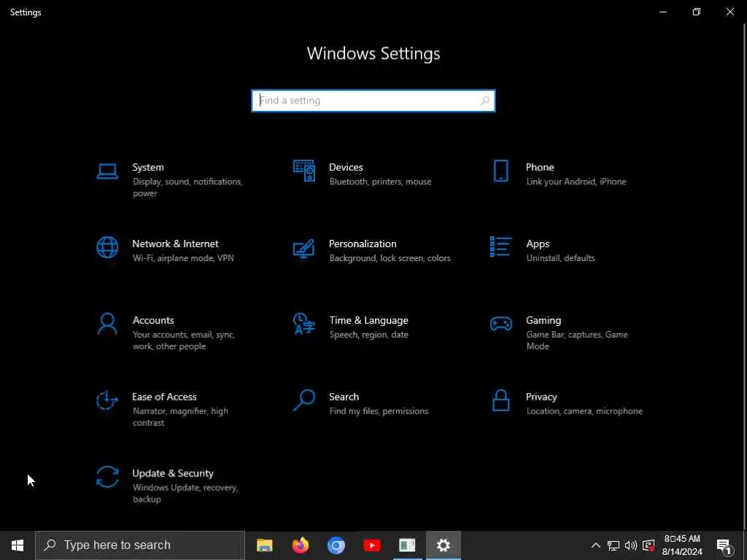
Task: Focus the Find a setting field
Action: tap(373, 101)
